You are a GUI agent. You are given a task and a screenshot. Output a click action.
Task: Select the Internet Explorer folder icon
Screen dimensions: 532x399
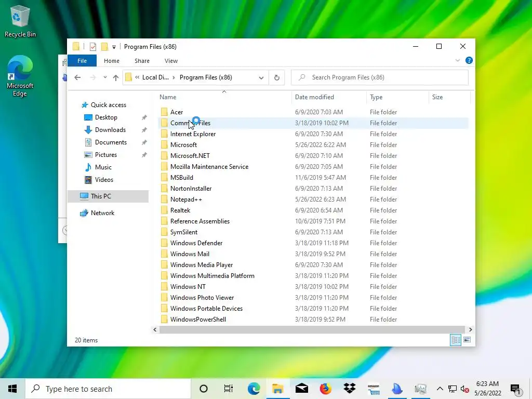164,134
